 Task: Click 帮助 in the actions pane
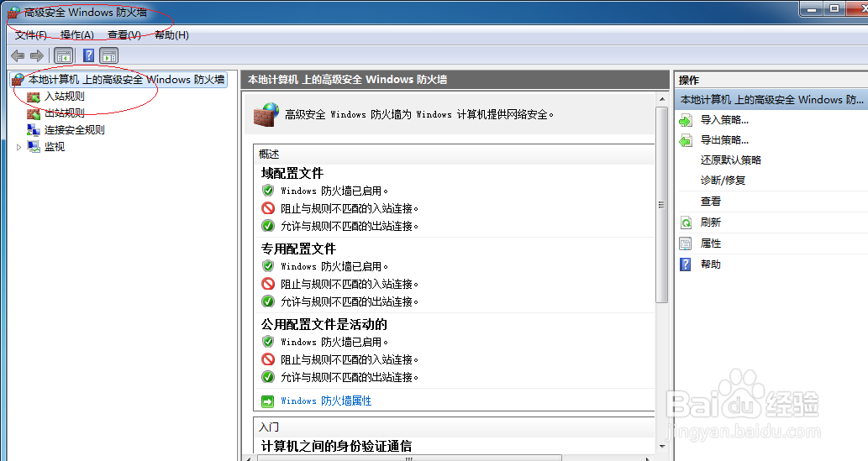711,265
